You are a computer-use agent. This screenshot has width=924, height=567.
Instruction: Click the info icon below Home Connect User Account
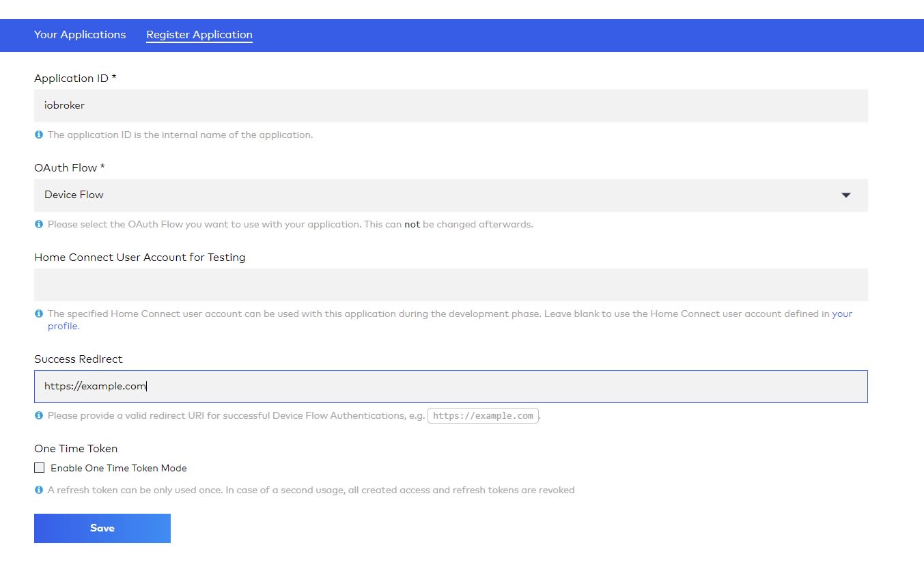coord(39,314)
